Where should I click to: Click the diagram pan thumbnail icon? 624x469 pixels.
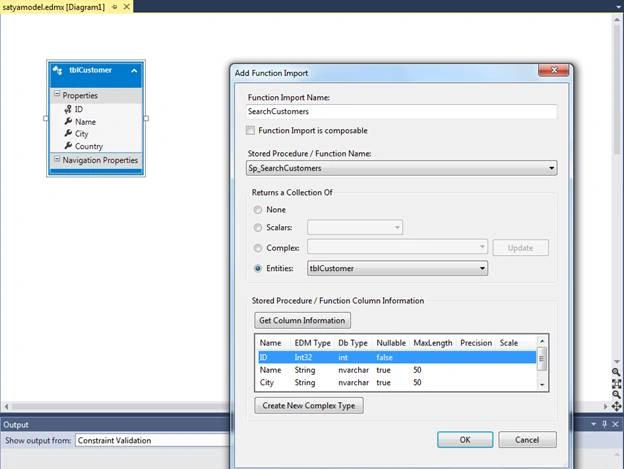(616, 406)
